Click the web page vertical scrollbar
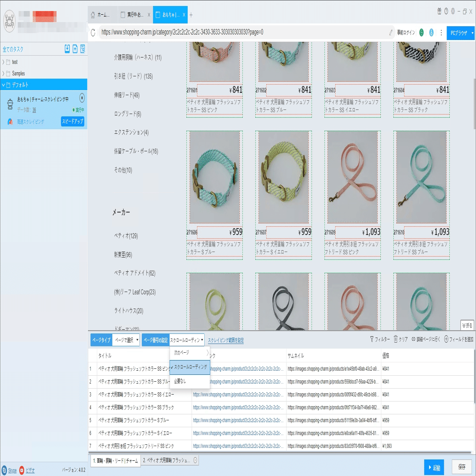The image size is (476, 476). [x=474, y=103]
